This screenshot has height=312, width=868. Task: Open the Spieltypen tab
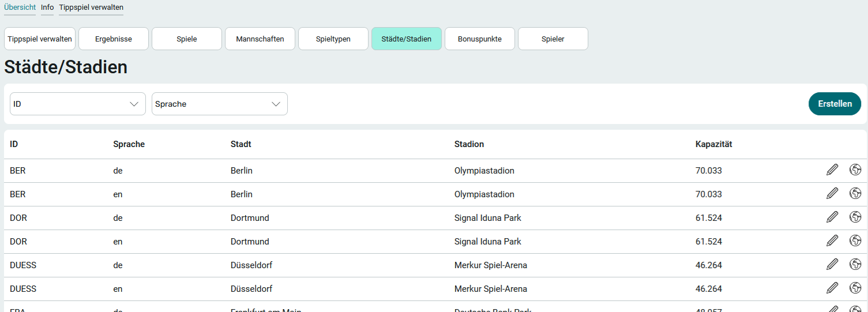pos(333,39)
